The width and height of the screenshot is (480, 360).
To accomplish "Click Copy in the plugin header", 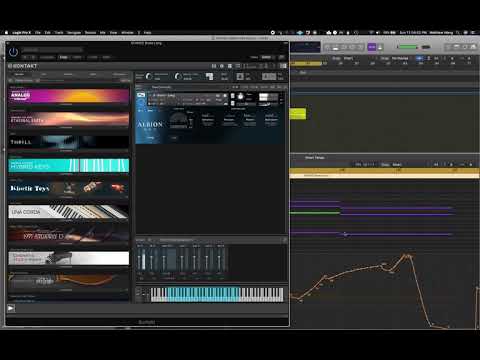I will pos(63,57).
